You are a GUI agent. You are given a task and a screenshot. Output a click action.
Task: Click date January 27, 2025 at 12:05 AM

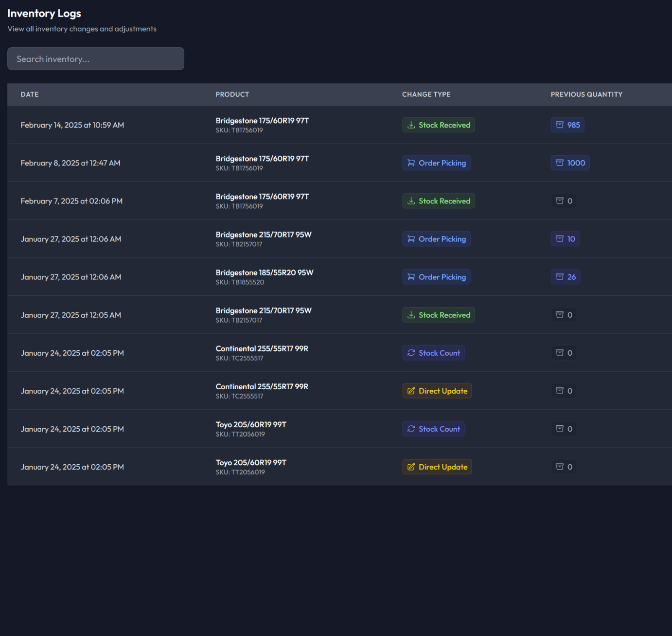click(71, 315)
